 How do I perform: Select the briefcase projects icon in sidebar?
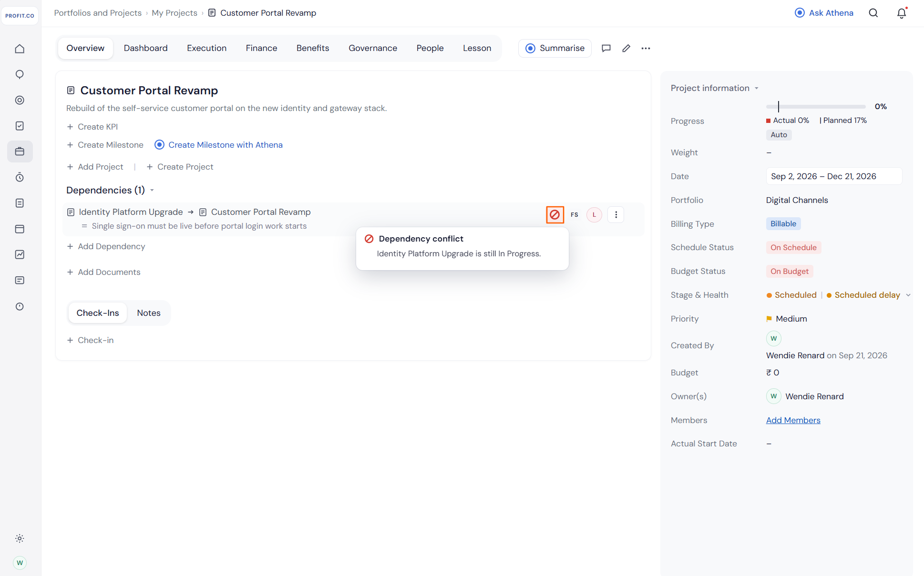tap(20, 152)
